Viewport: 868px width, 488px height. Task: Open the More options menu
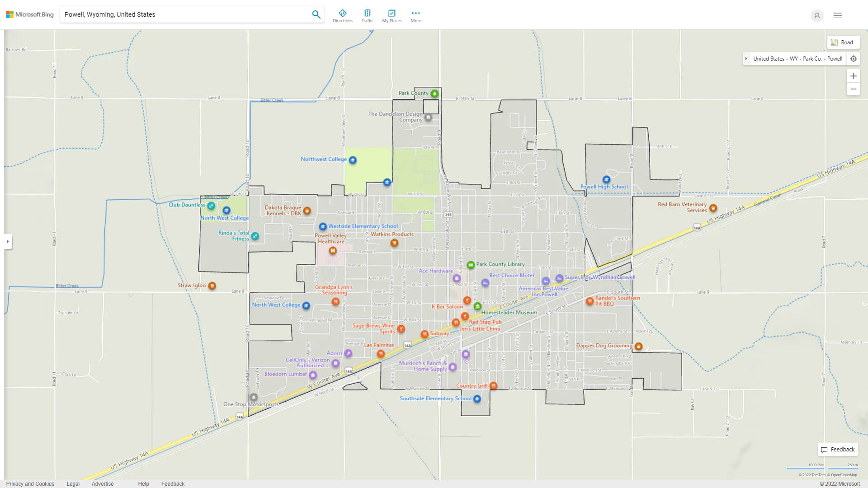[415, 13]
